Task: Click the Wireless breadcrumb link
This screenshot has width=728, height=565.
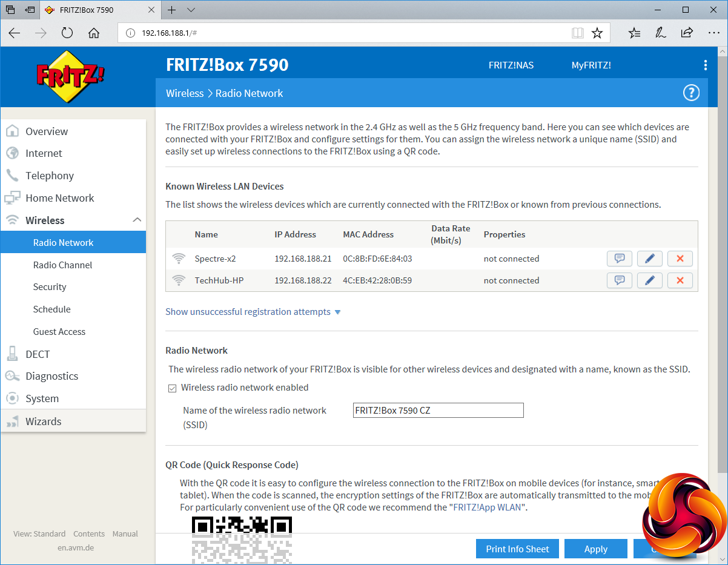Action: point(185,93)
